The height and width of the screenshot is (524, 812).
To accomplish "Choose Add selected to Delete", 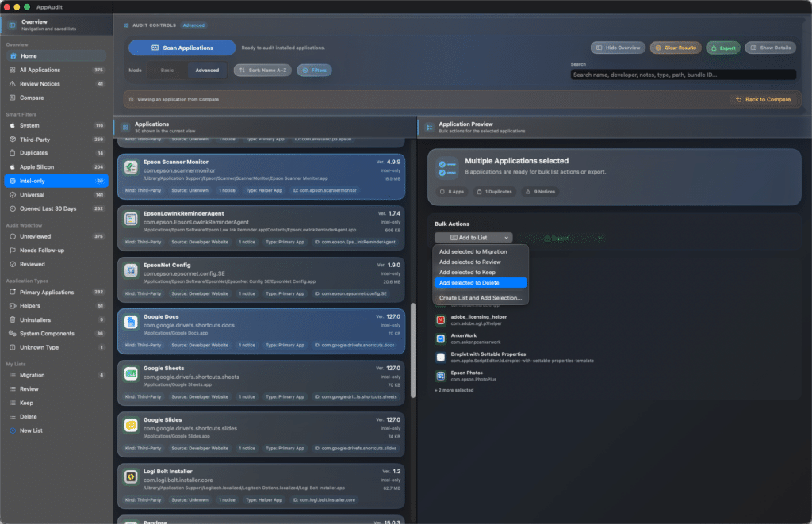I will [481, 283].
